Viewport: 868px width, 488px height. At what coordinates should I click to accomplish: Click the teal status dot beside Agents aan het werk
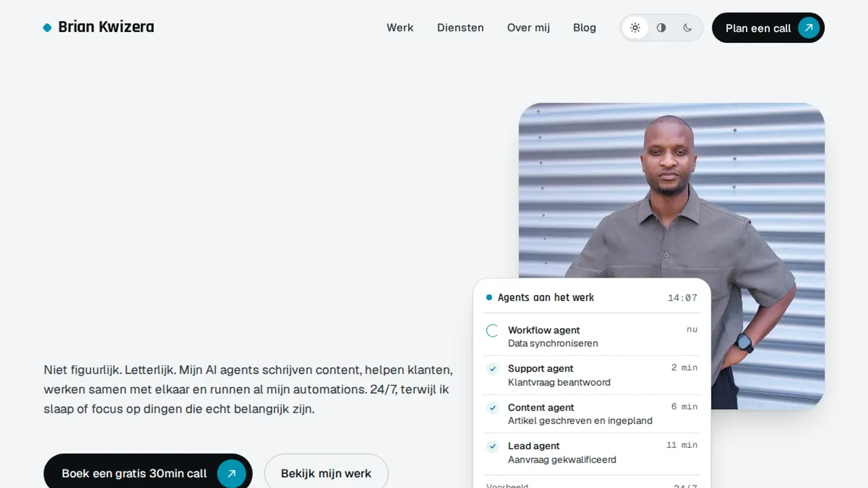(489, 297)
